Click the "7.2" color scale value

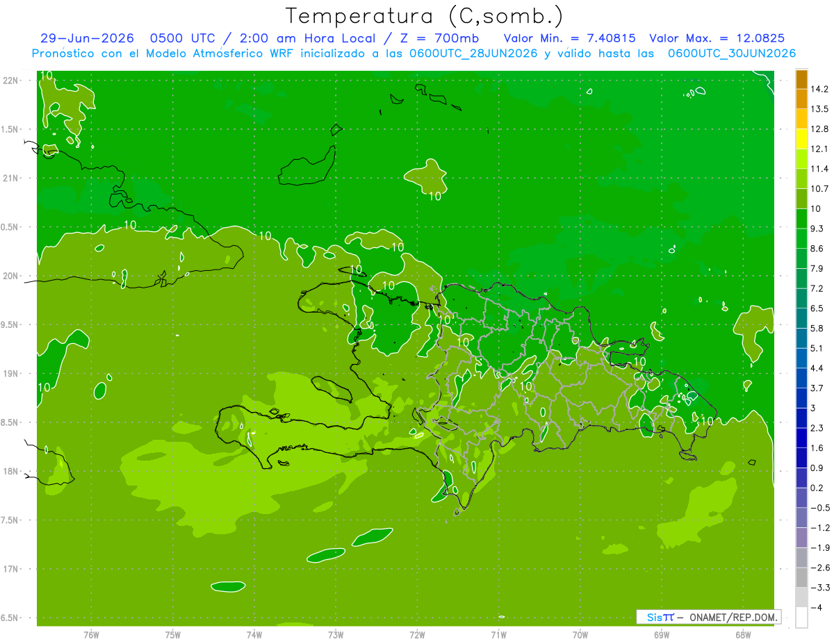tap(817, 289)
